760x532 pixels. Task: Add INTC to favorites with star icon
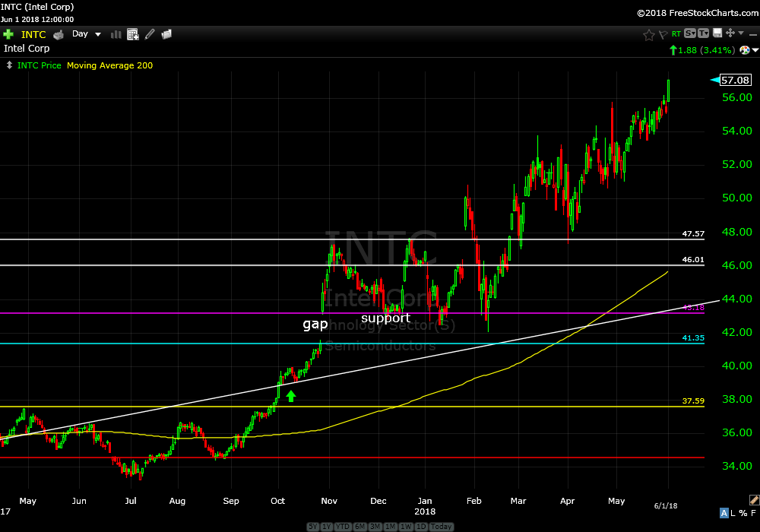click(648, 34)
